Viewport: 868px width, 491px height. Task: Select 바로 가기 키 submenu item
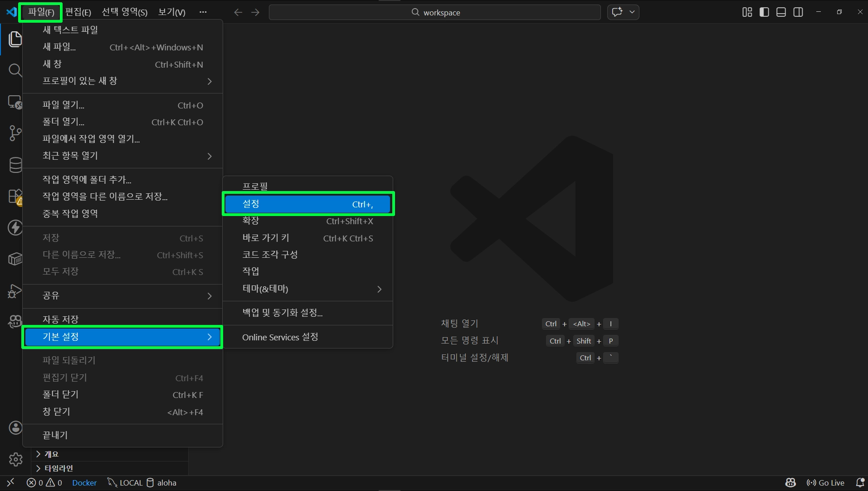click(308, 238)
